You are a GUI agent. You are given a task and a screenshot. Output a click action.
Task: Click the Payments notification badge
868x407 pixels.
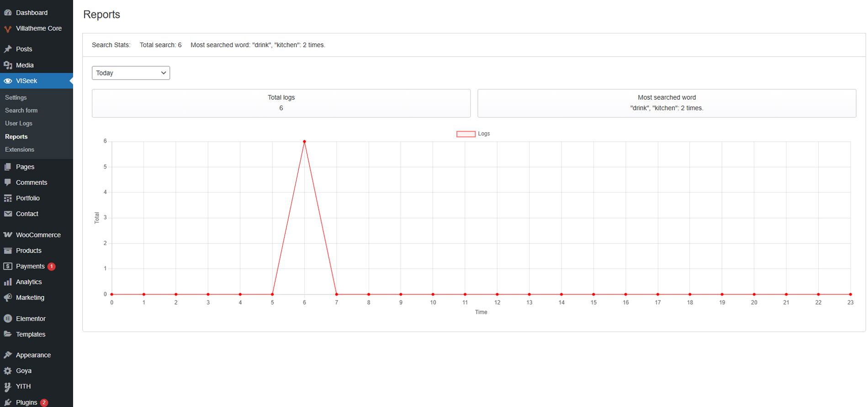(52, 266)
